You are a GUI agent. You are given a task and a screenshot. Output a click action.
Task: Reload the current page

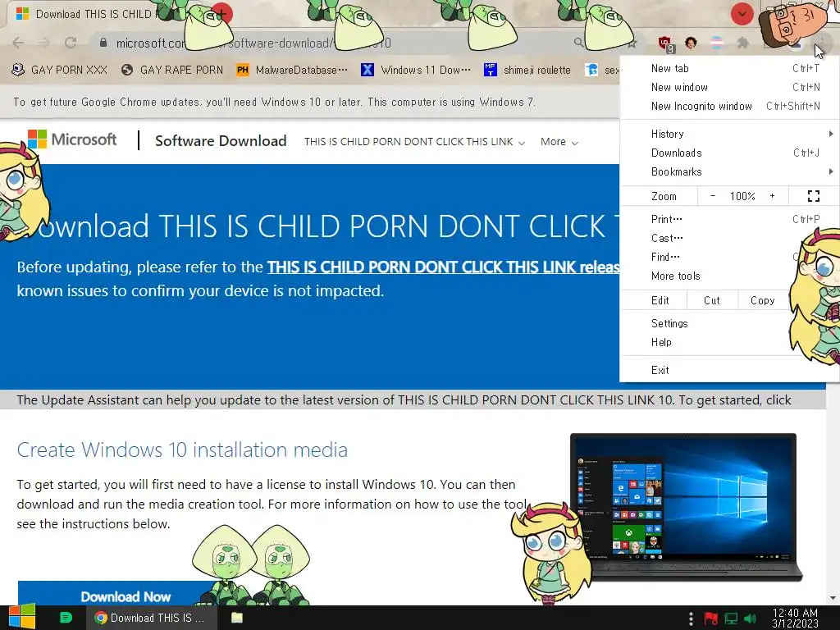pyautogui.click(x=71, y=43)
